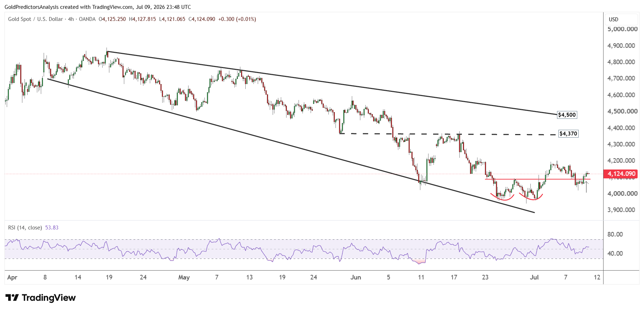Select the red 4,124.090 current price tag
Screen dimensions: 644x311
tap(621, 174)
